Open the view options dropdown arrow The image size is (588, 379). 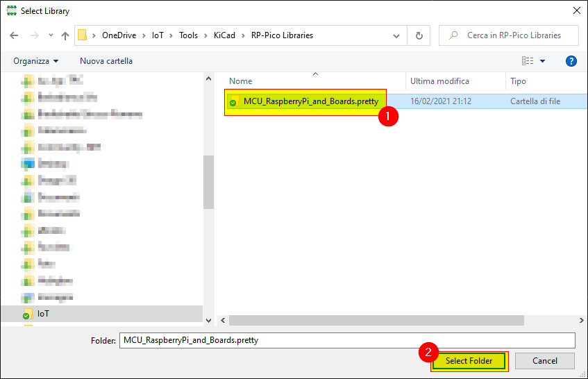click(542, 61)
